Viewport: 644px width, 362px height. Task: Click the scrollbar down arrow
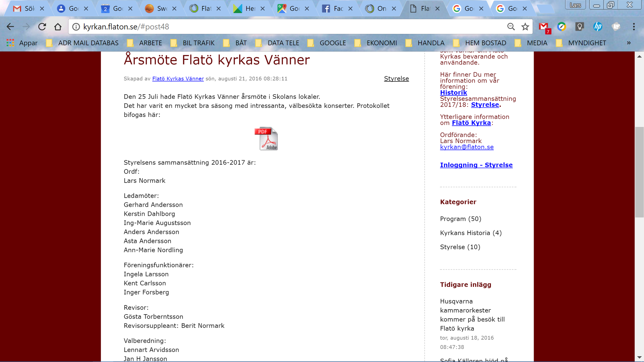(639, 358)
